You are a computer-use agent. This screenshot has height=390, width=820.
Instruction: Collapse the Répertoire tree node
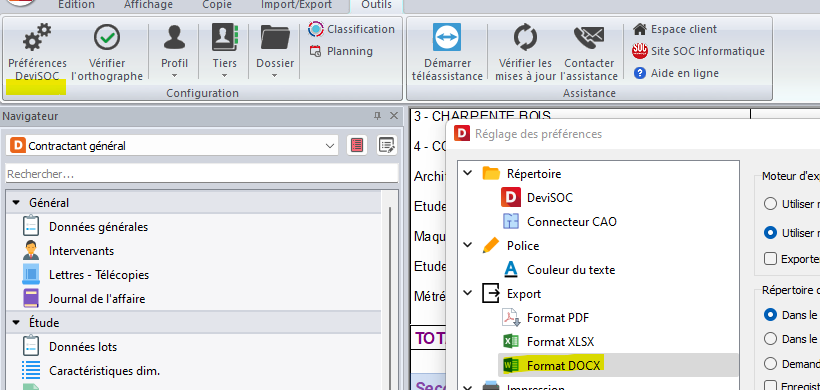[469, 173]
